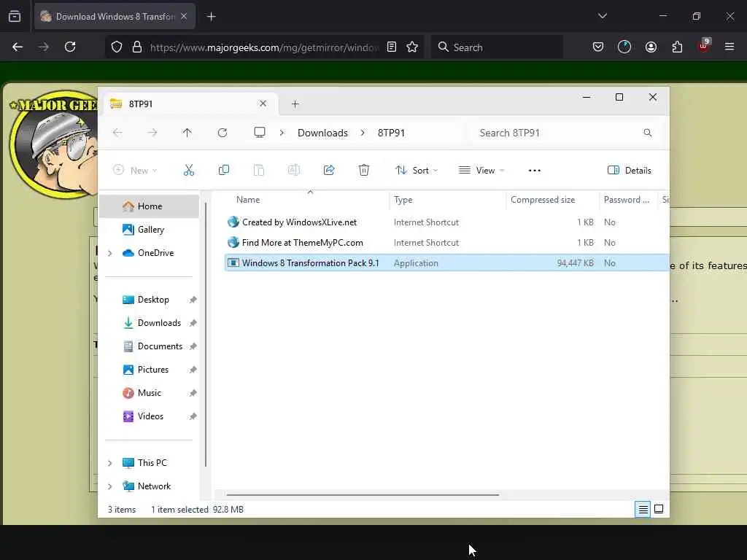Bookmark this page with the star icon
This screenshot has height=560, width=747.
412,47
